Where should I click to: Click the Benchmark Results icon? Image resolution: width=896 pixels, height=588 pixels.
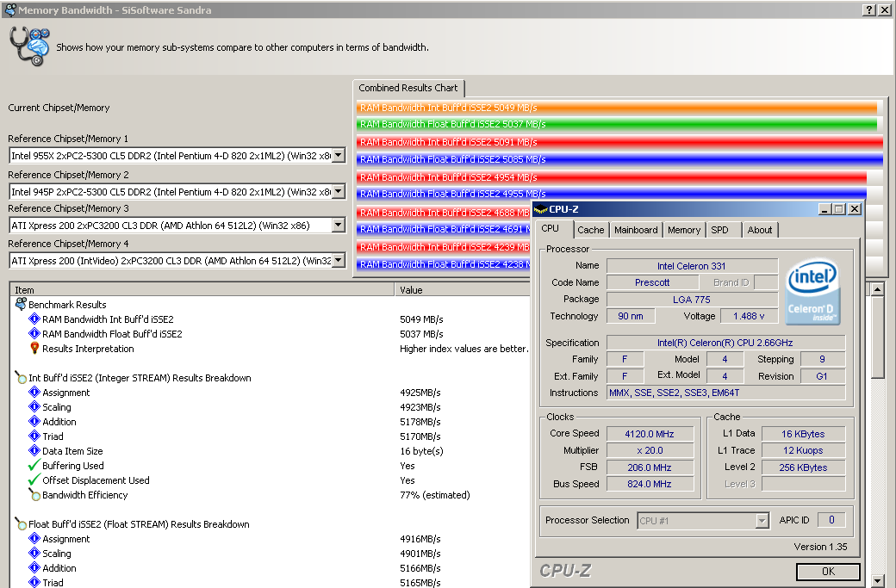21,304
